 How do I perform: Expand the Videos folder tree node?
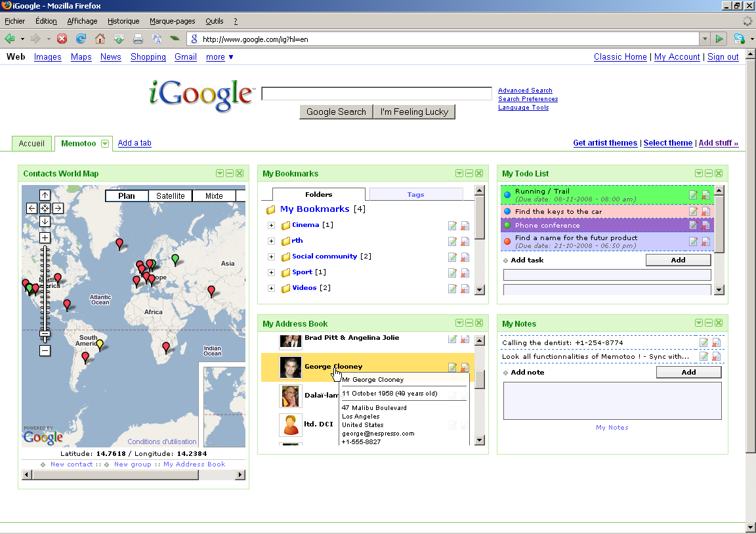272,288
